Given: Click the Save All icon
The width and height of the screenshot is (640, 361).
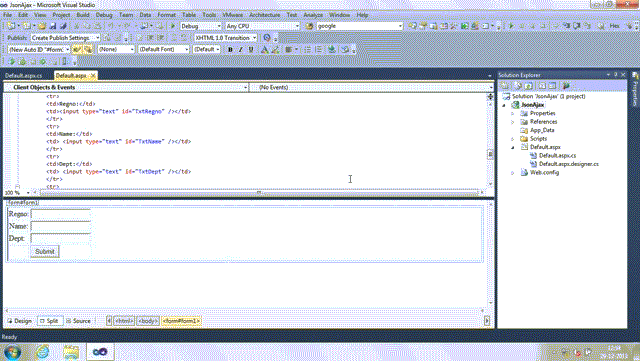Looking at the screenshot, I should 63,26.
